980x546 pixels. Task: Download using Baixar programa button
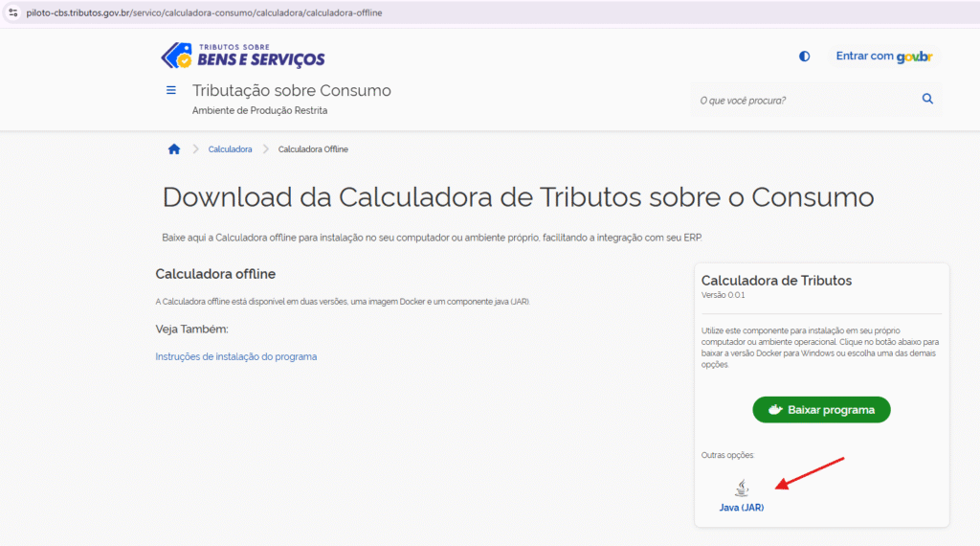pyautogui.click(x=821, y=410)
